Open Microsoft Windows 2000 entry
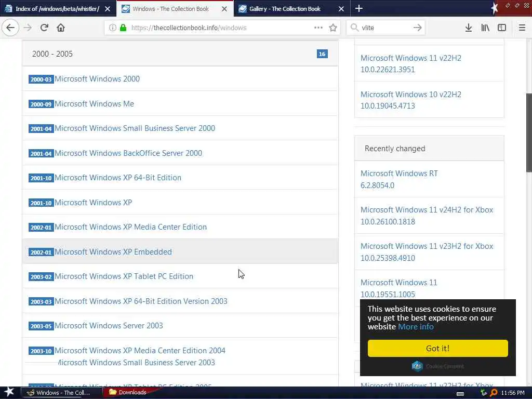Image resolution: width=532 pixels, height=399 pixels. [x=97, y=79]
